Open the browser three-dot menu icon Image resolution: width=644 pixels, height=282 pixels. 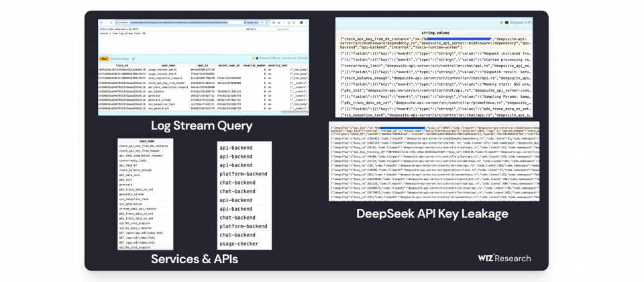coord(306,23)
